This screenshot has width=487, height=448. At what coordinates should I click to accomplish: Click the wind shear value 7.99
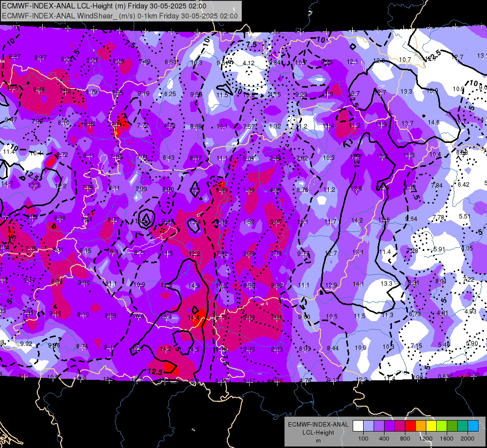pos(141,189)
